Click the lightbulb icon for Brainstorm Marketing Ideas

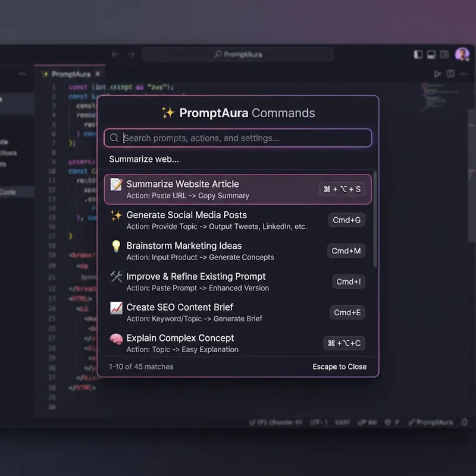pos(116,246)
